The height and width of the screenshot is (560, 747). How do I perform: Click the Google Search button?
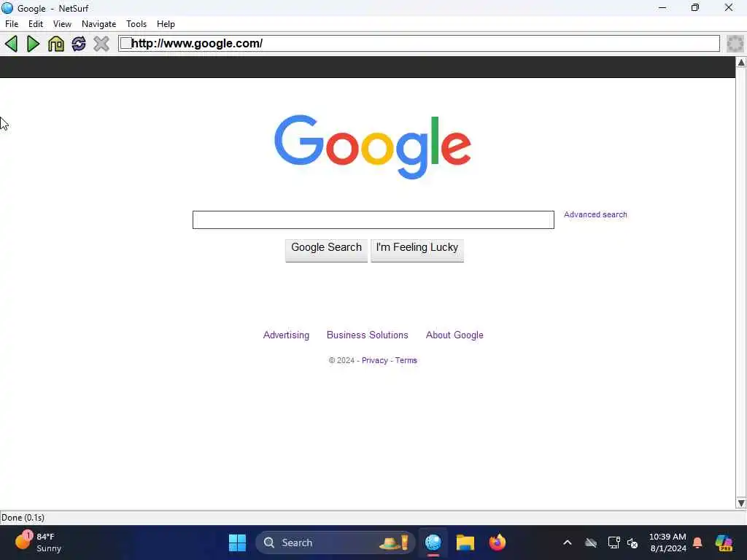click(x=326, y=249)
